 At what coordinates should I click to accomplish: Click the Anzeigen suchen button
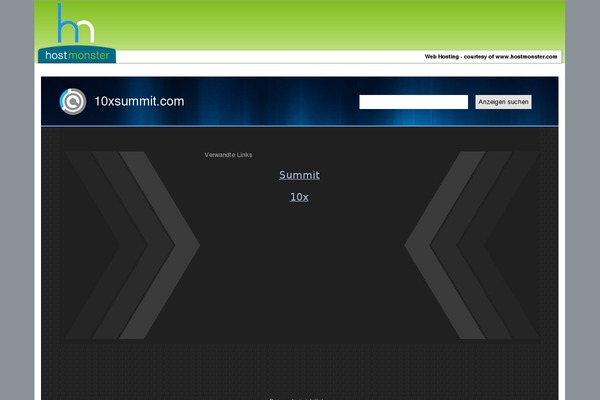tap(503, 102)
